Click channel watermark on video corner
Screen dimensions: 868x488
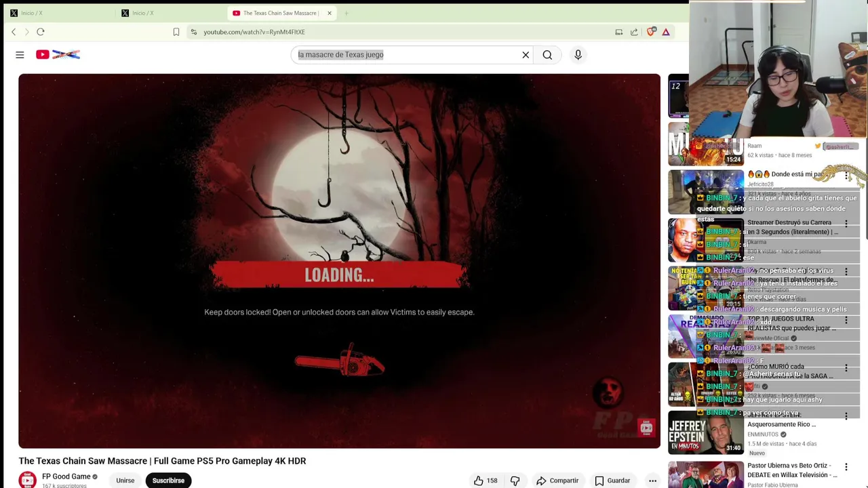646,428
